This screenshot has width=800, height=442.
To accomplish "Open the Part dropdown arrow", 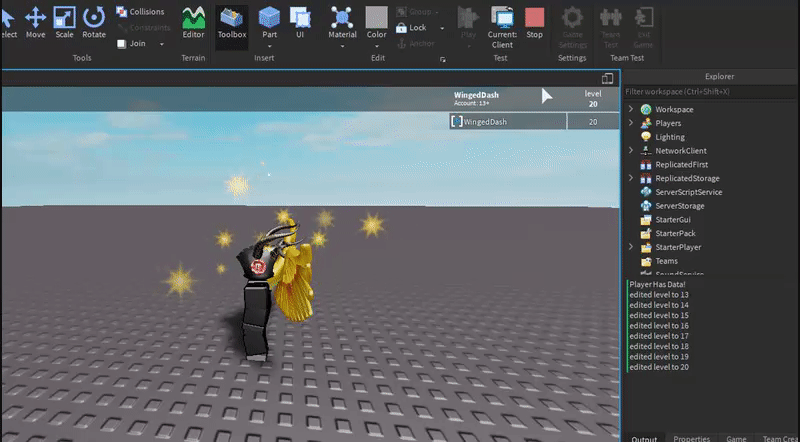I will pos(269,46).
